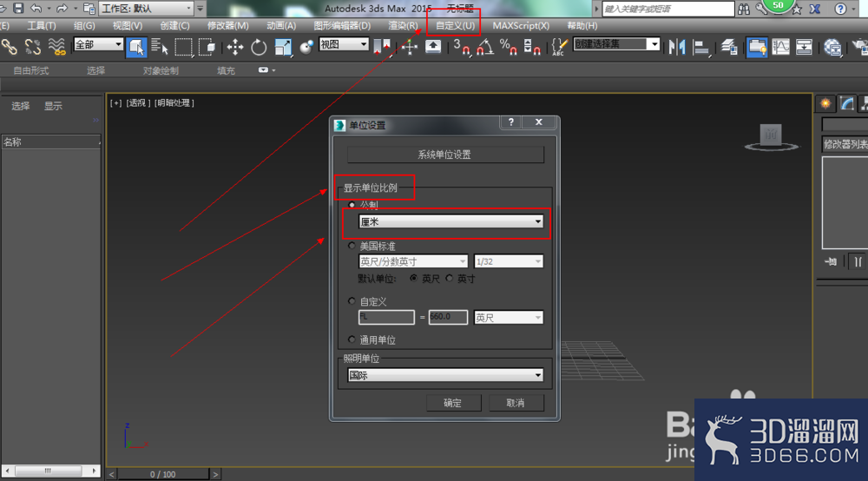The image size is (868, 481).
Task: Open the 视图 reference coordinate dropdown
Action: [x=344, y=44]
